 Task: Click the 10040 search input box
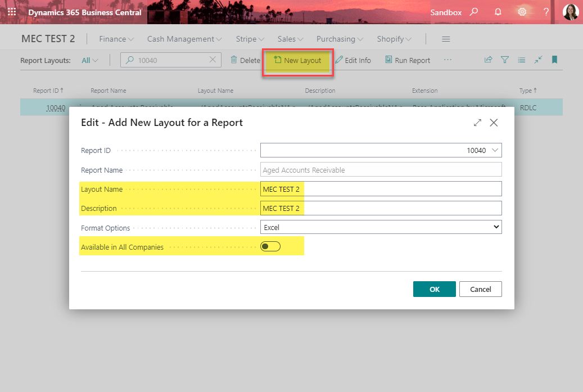(x=170, y=60)
